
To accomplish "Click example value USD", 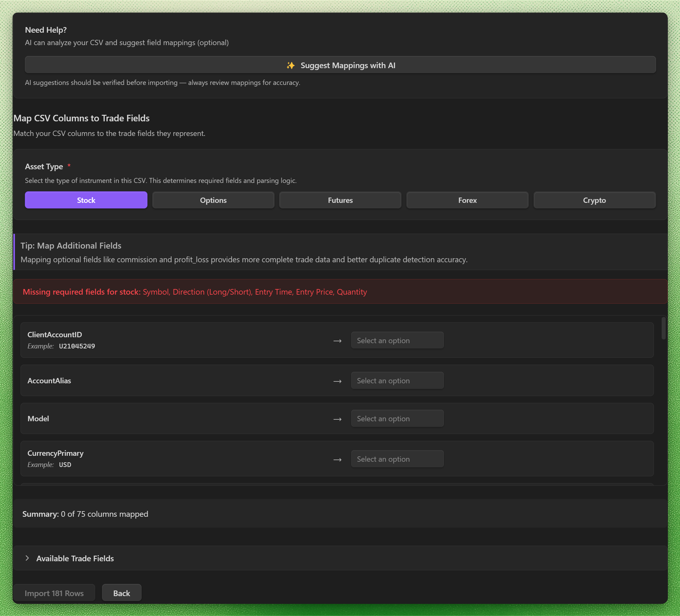I will point(65,465).
